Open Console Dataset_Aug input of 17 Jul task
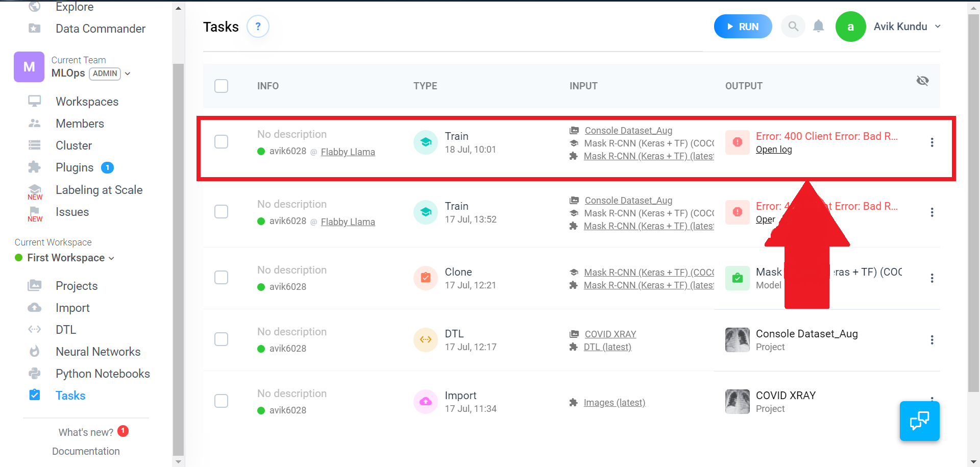This screenshot has height=467, width=980. 628,201
